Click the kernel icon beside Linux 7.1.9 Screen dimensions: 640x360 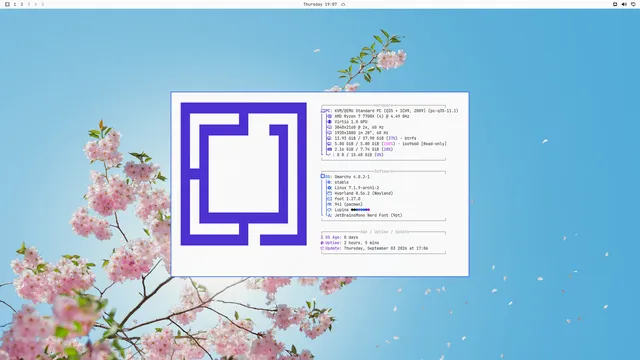[x=330, y=188]
